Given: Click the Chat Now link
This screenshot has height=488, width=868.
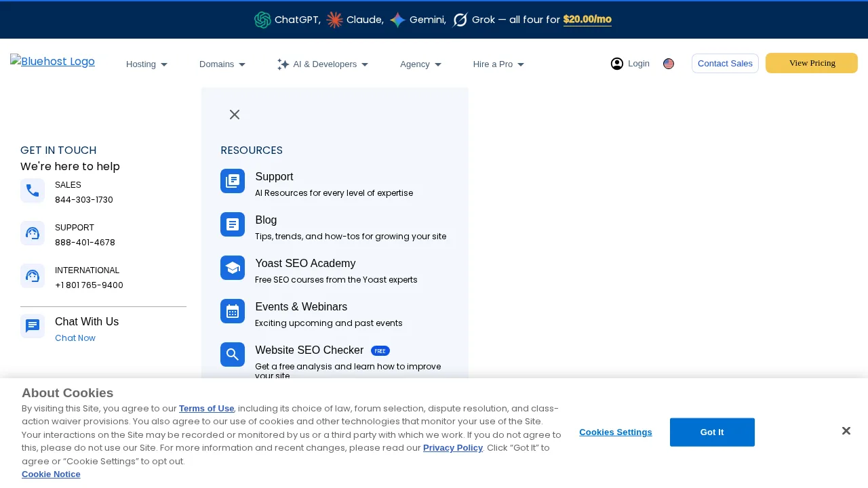Looking at the screenshot, I should point(75,338).
